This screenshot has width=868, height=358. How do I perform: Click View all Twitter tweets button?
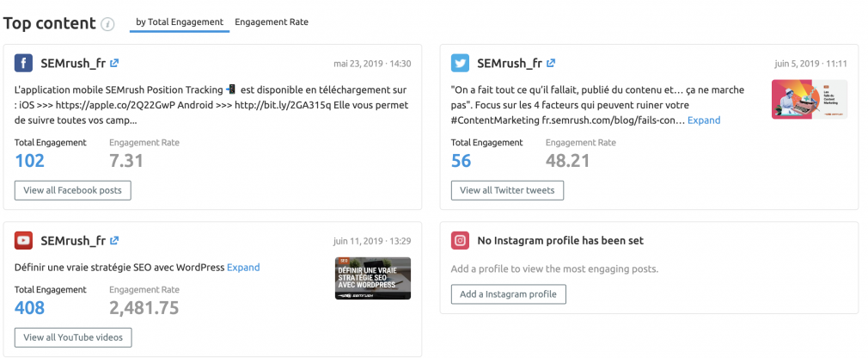coord(507,190)
